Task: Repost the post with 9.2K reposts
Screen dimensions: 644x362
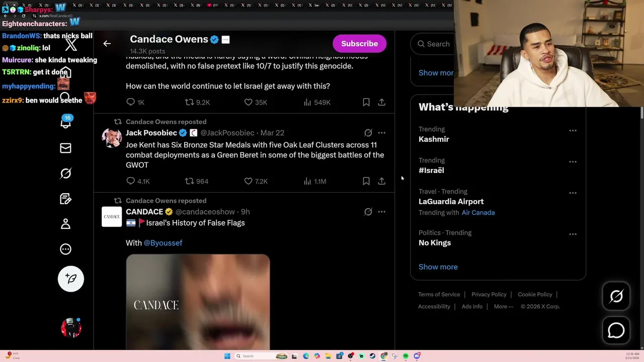Action: click(197, 102)
